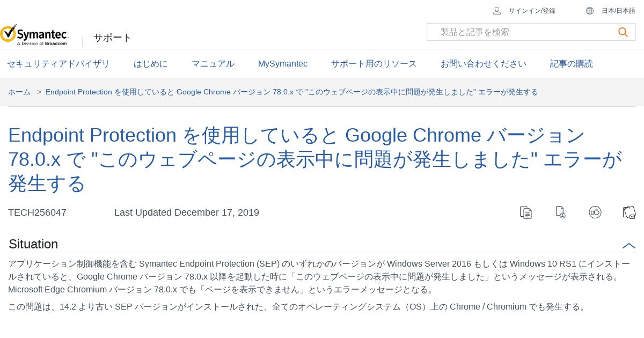Select MySymantec in navigation bar
The image size is (644, 338).
[282, 64]
